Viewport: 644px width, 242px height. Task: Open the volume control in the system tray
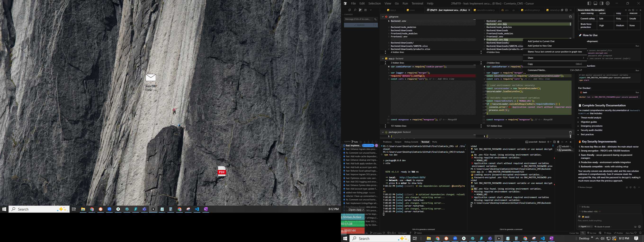[603, 238]
